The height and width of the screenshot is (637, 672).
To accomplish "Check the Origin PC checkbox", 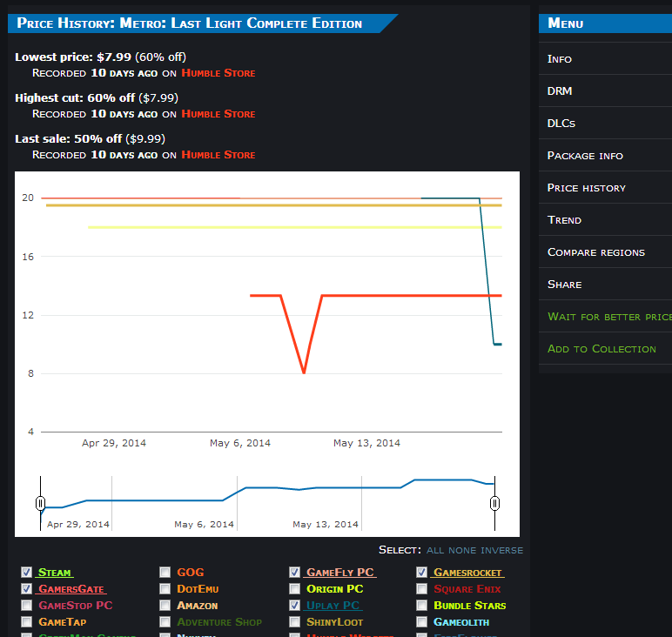I will (294, 589).
